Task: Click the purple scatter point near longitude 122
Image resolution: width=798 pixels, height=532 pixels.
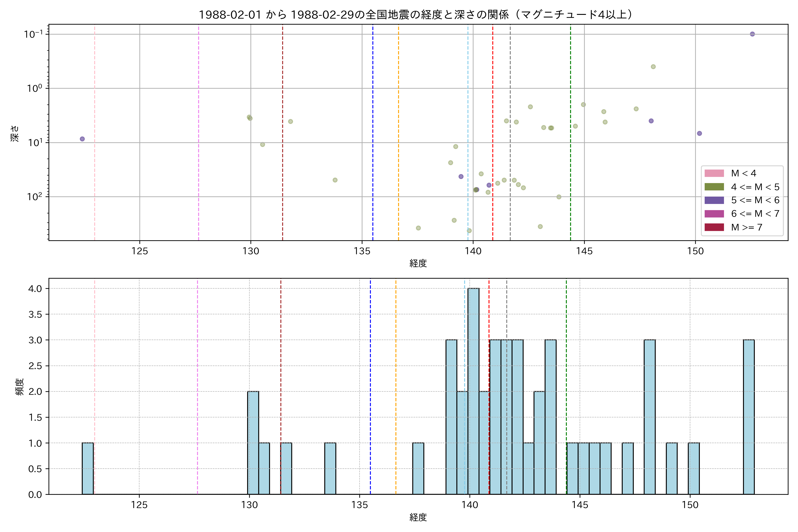Action: 82,139
